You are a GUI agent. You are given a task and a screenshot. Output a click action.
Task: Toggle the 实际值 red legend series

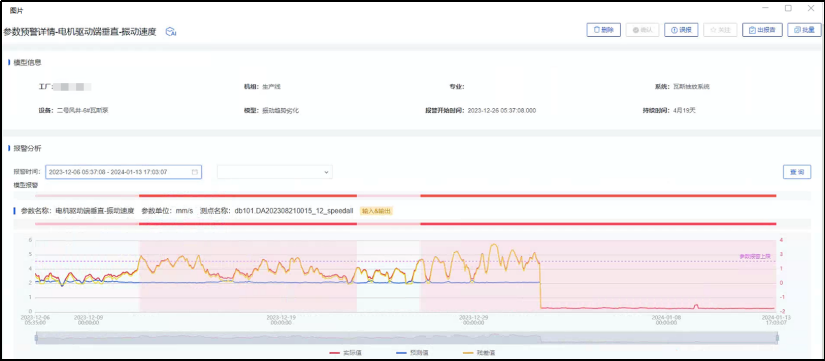coord(341,352)
